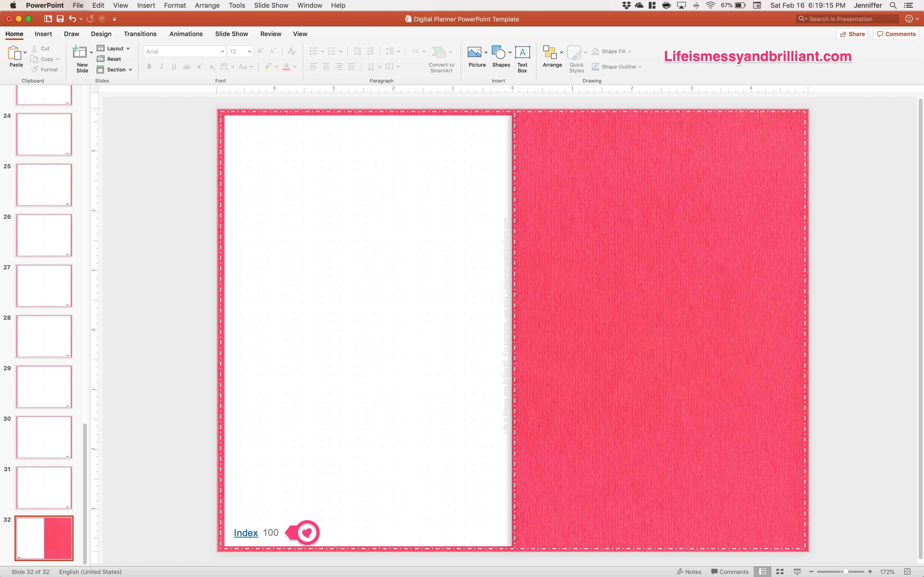Open the Shape Fill dropdown arrow
Viewport: 924px width, 577px height.
click(629, 51)
